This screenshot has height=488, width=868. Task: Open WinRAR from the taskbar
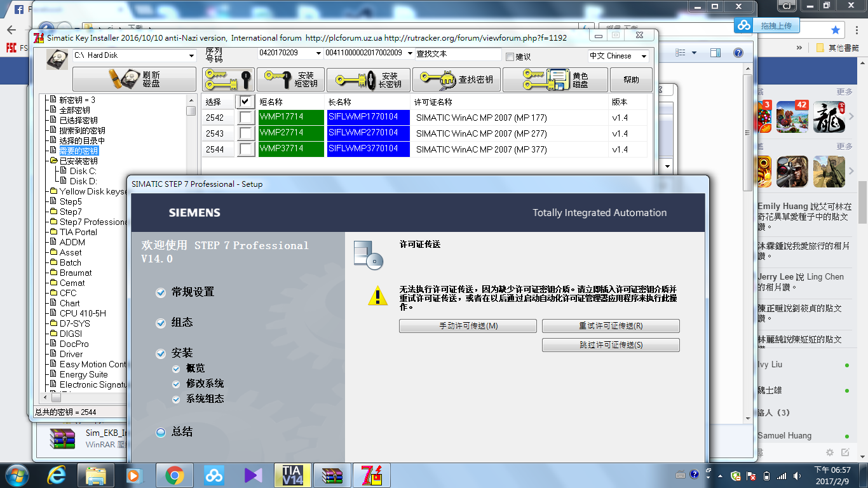coord(332,475)
